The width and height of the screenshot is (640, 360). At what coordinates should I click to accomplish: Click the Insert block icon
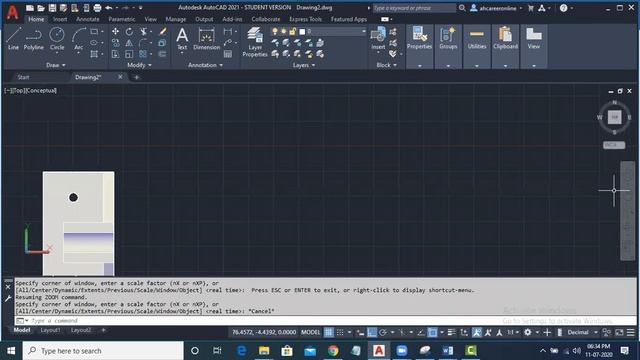point(378,38)
